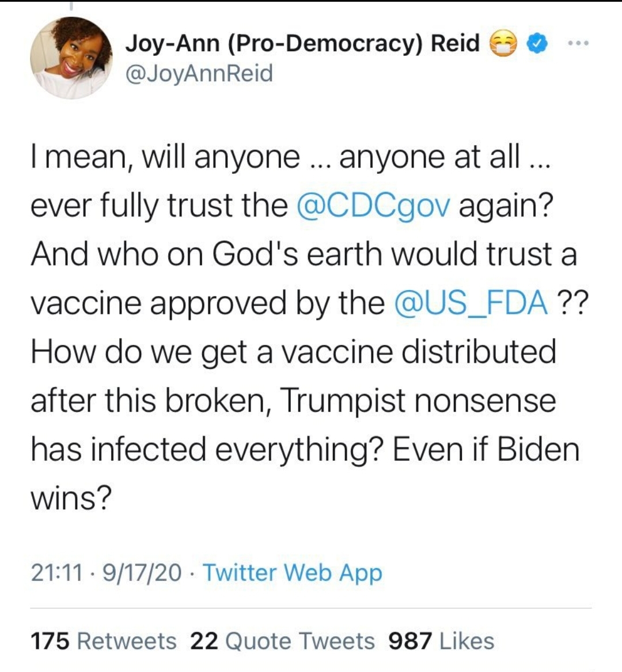The image size is (622, 672).
Task: Click the 21:11 timestamp
Action: coord(56,572)
